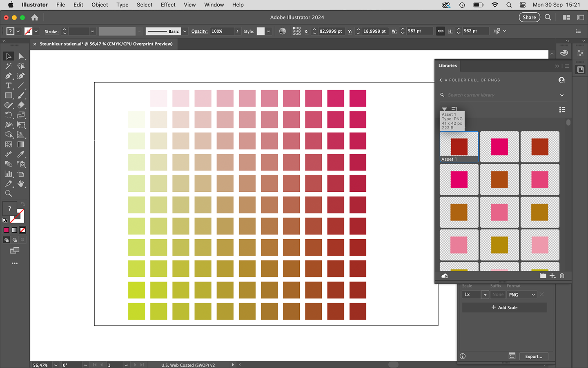The image size is (588, 368).
Task: Select the Eyedropper tool
Action: click(21, 154)
